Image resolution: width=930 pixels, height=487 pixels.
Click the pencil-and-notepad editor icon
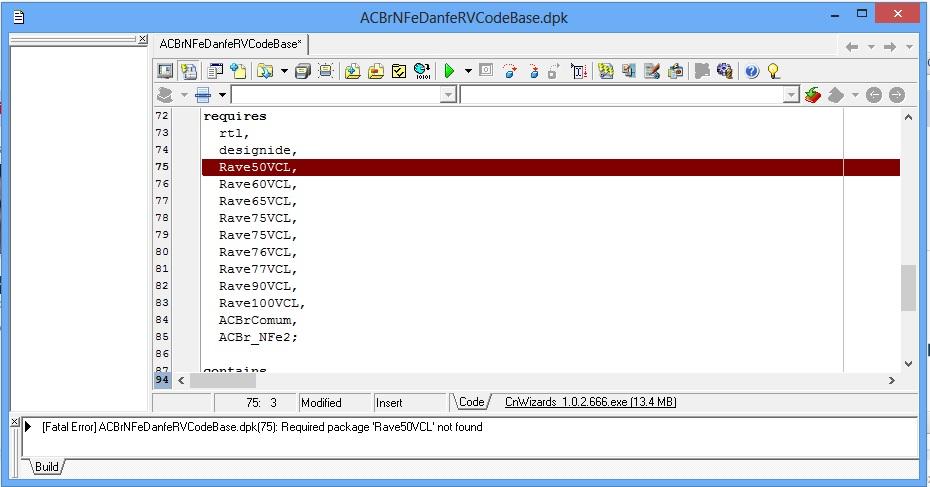pos(652,71)
